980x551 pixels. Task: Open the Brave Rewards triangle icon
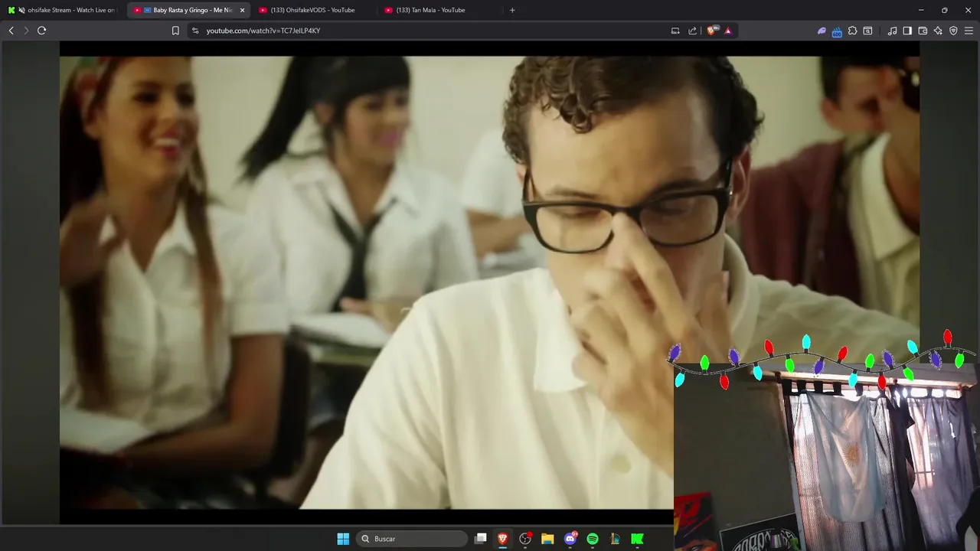pyautogui.click(x=728, y=31)
